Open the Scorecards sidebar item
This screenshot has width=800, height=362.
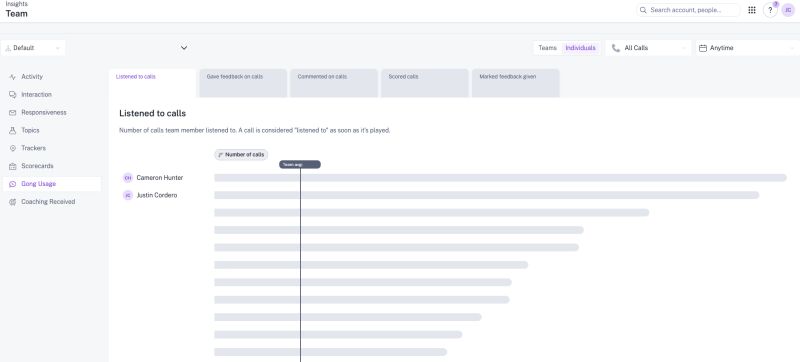pyautogui.click(x=37, y=166)
